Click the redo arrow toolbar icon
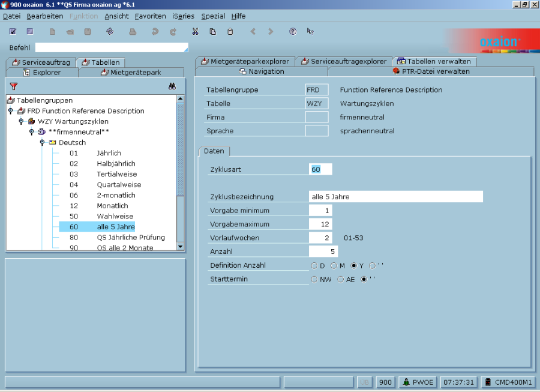Screen dimensions: 540x392 [x=173, y=32]
